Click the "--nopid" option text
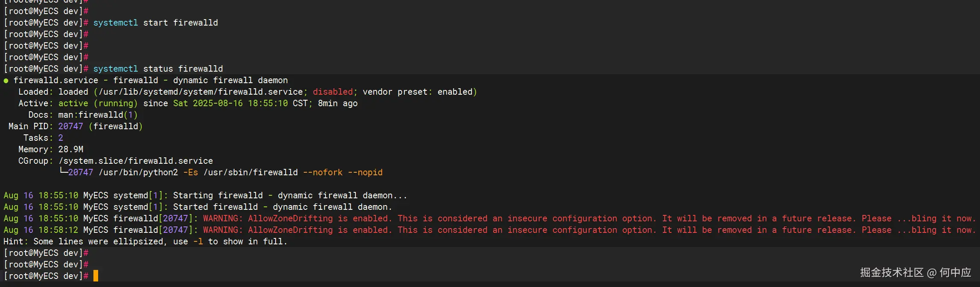This screenshot has width=980, height=287. tap(365, 172)
